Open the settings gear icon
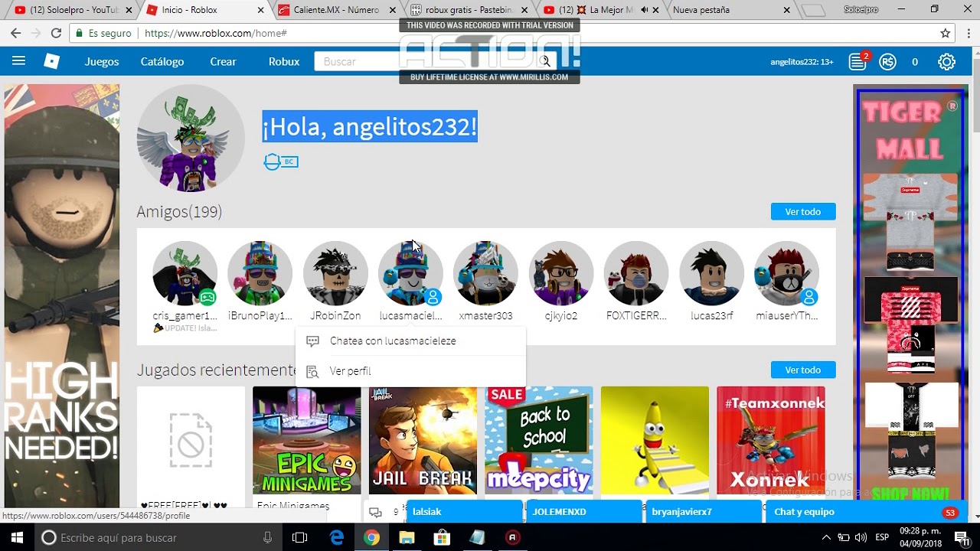The image size is (980, 551). (x=946, y=62)
